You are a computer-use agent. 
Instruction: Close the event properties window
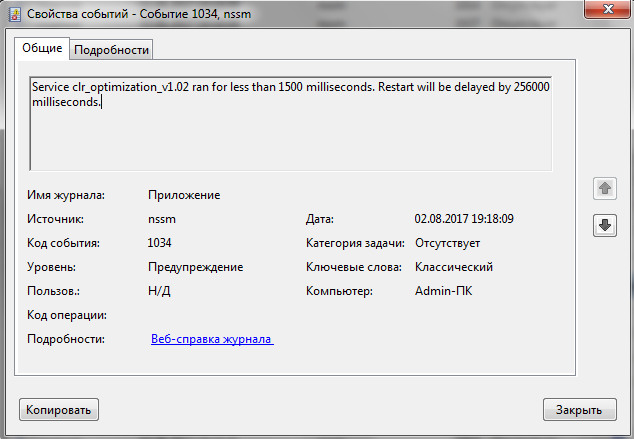(x=608, y=9)
